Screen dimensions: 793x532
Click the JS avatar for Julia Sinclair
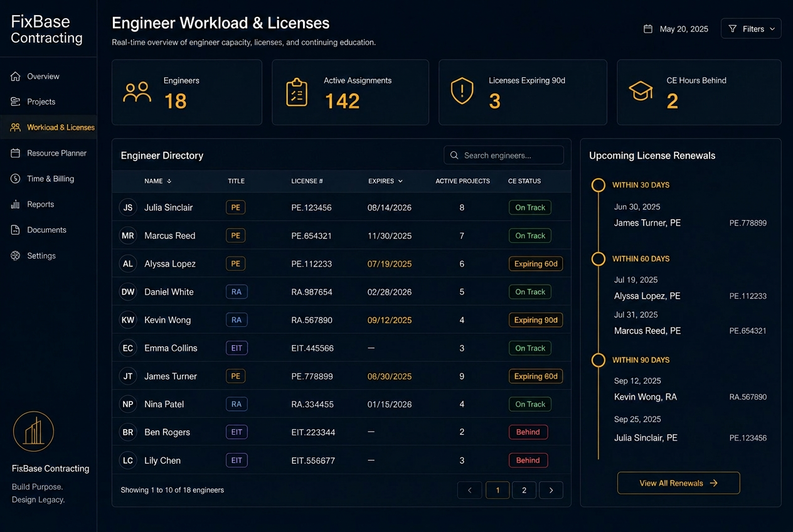[x=128, y=207]
